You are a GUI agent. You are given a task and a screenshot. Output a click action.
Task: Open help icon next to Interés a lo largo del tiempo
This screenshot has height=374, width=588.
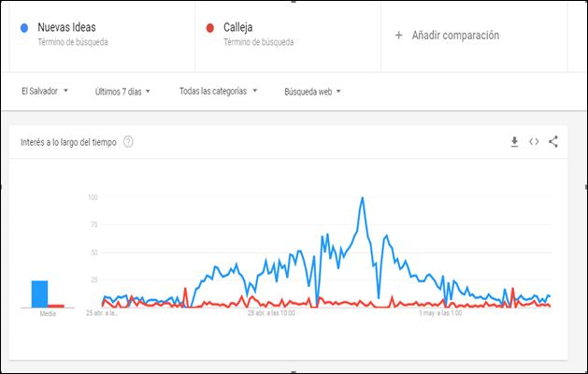coord(128,142)
